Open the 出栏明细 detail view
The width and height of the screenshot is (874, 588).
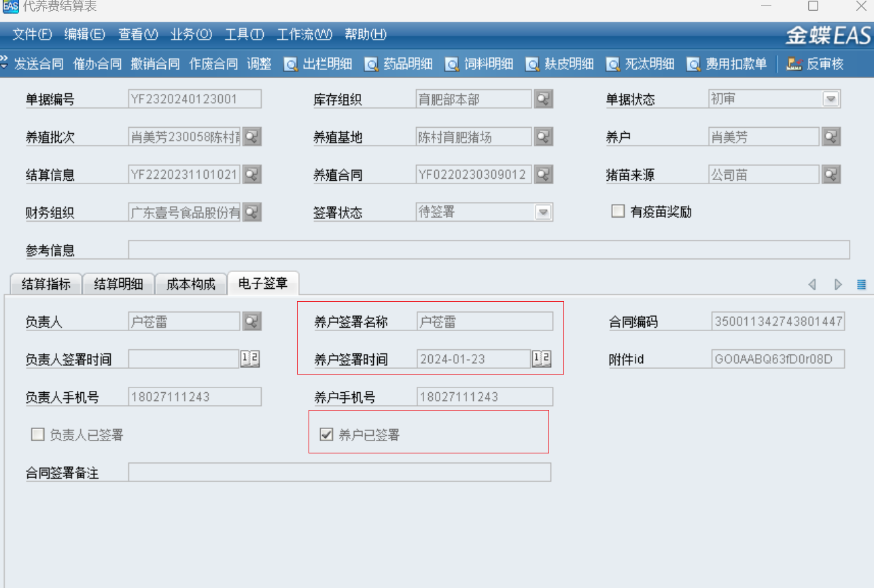coord(318,64)
